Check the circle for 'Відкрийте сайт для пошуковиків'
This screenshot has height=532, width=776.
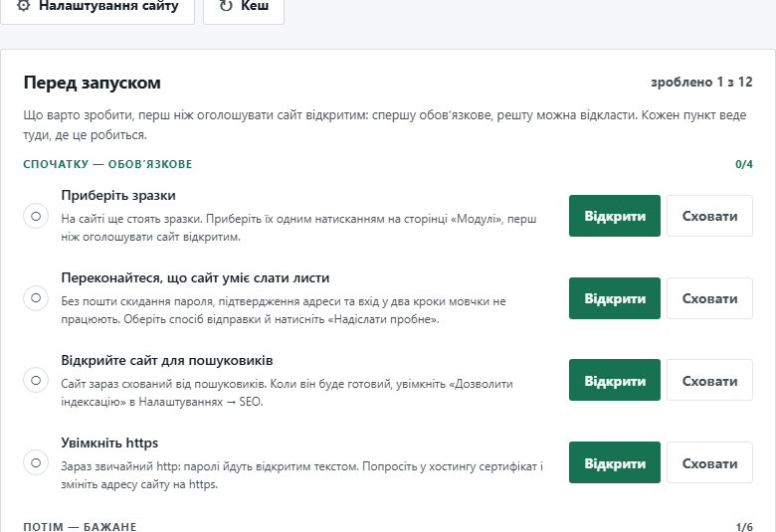[x=36, y=380]
